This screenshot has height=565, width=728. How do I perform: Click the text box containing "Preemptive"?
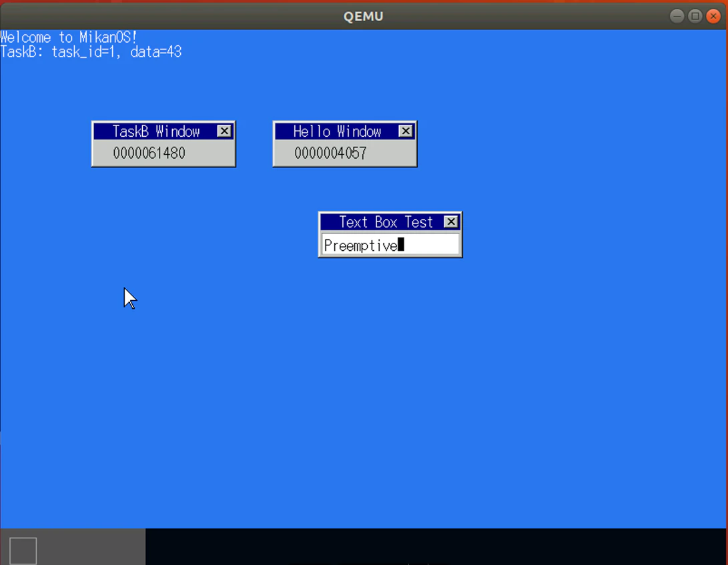390,245
